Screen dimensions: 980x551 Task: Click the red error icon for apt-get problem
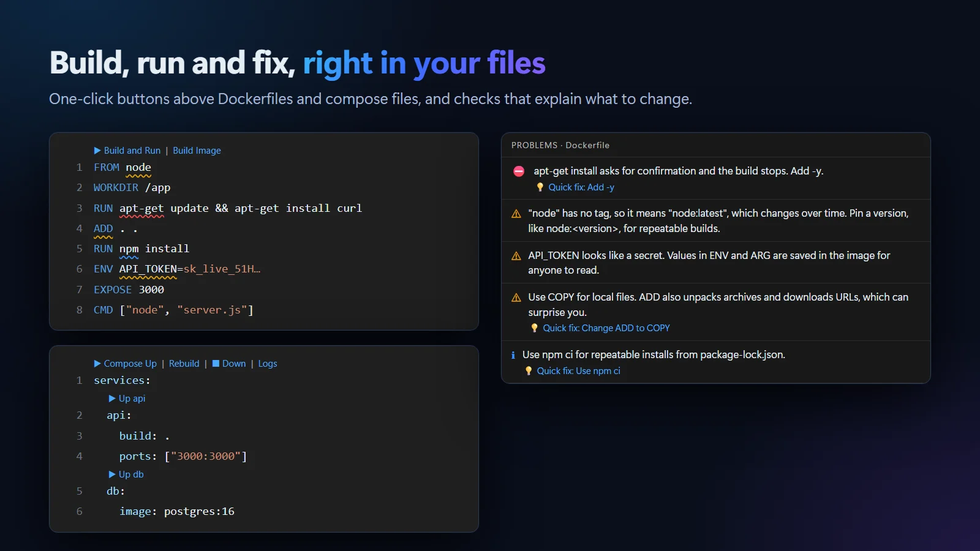(x=519, y=171)
